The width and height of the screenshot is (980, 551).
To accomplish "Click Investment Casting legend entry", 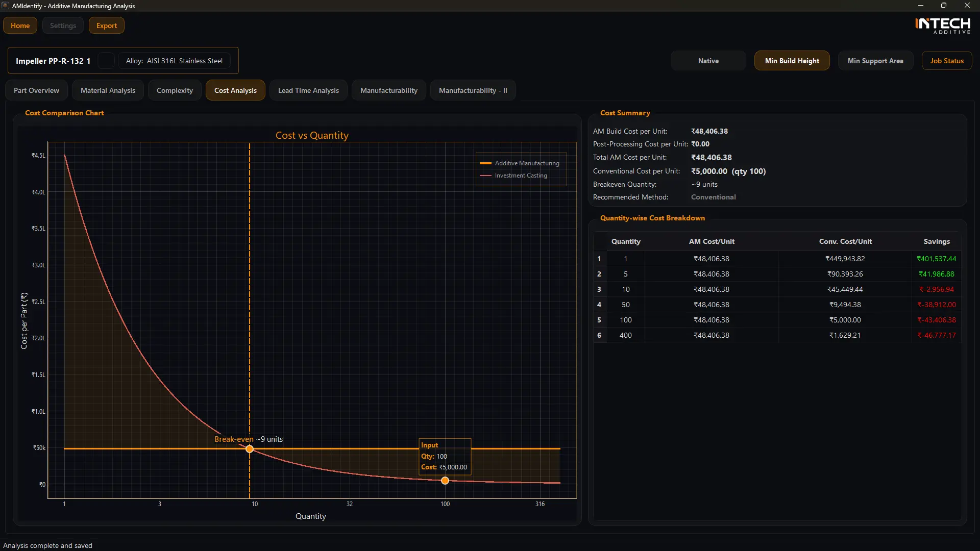I will pos(513,176).
